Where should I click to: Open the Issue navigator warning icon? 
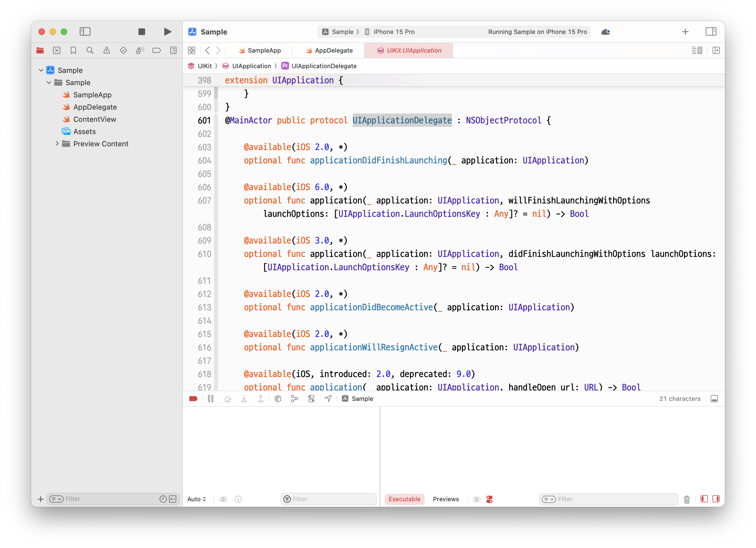click(x=107, y=50)
